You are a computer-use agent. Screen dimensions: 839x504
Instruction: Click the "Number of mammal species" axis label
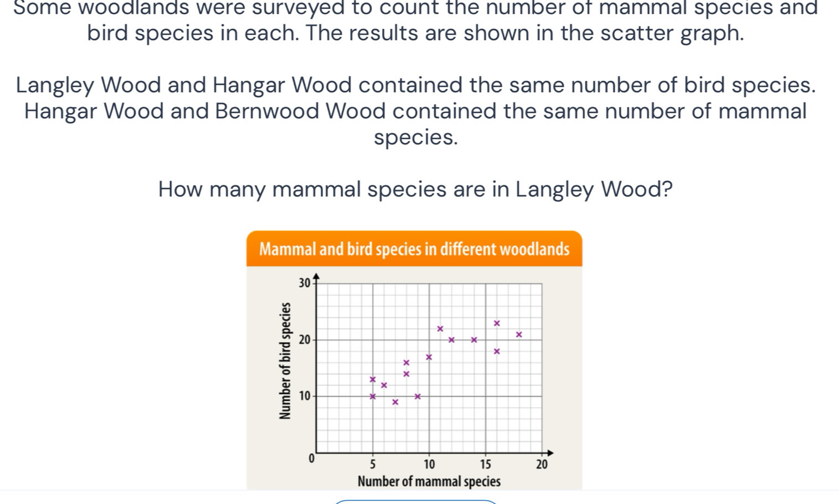[429, 481]
